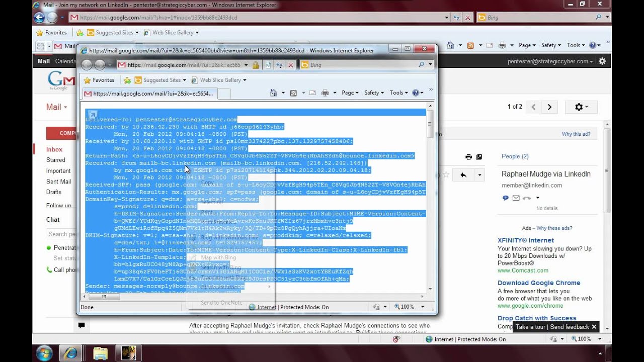Click the Download Google Chrome ad link
The width and height of the screenshot is (644, 362).
click(x=539, y=283)
